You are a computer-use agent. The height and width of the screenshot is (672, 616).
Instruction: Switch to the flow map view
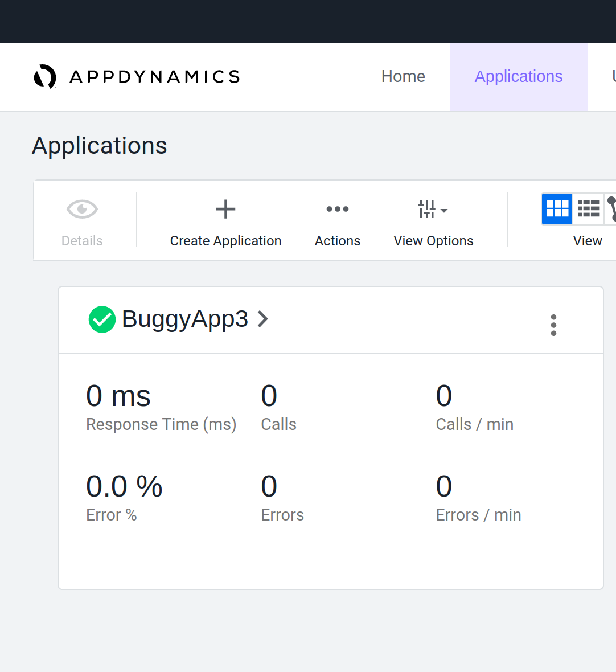(611, 209)
